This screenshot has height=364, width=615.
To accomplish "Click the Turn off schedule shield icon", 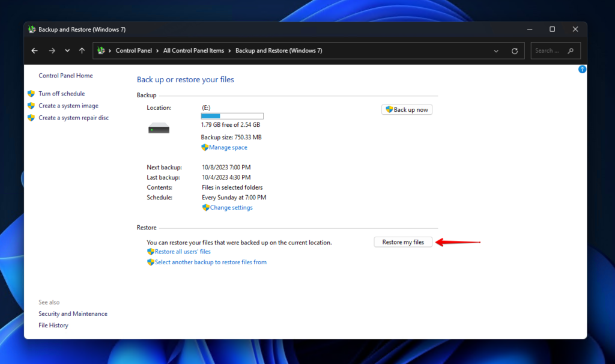I will pos(31,94).
